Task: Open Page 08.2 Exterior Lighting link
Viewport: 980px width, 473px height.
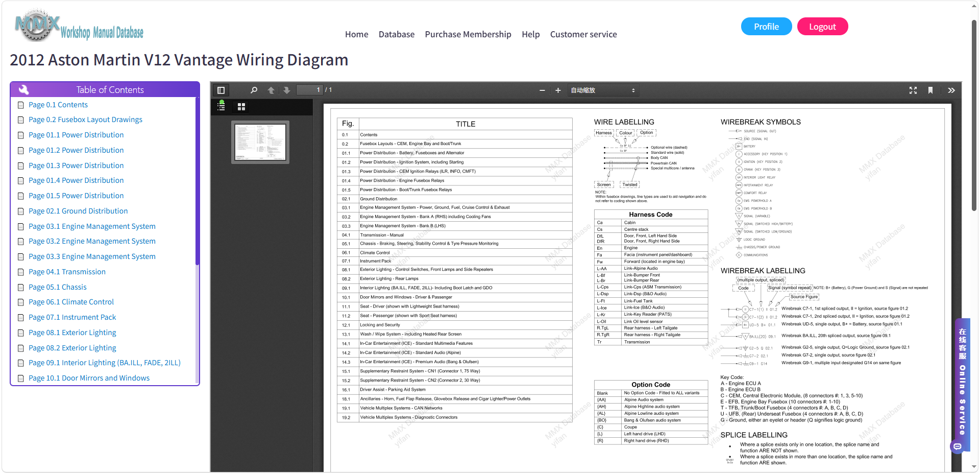Action: [72, 348]
